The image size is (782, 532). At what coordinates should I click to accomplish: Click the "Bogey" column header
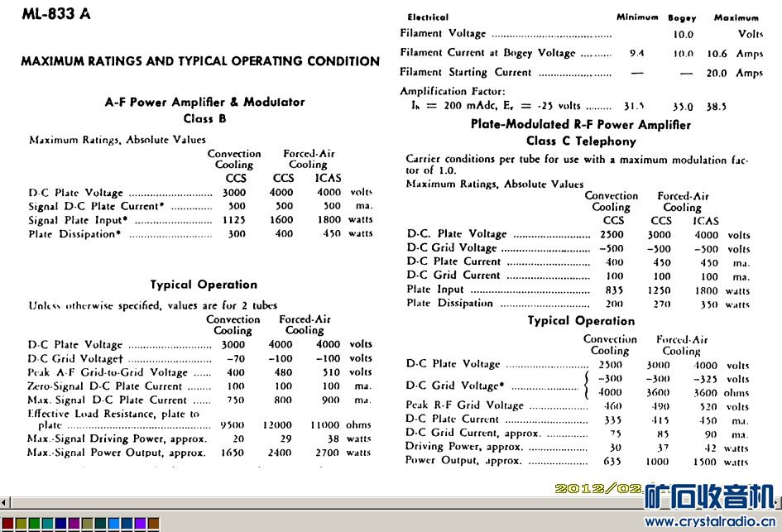tap(682, 18)
